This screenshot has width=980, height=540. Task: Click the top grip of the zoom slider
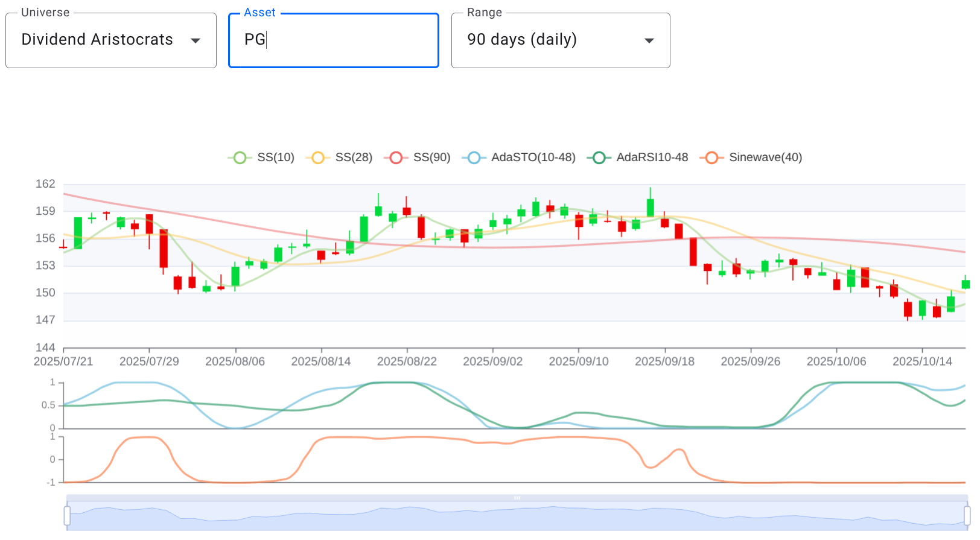(517, 498)
